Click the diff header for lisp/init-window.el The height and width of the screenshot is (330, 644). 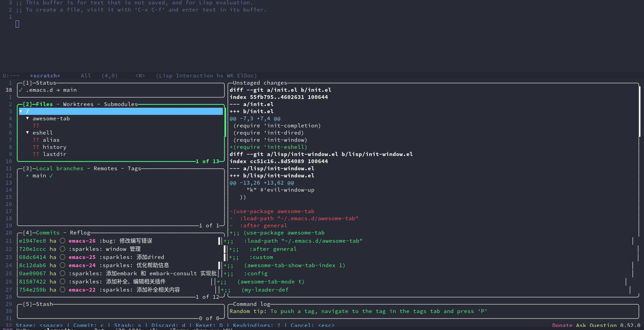(x=321, y=154)
